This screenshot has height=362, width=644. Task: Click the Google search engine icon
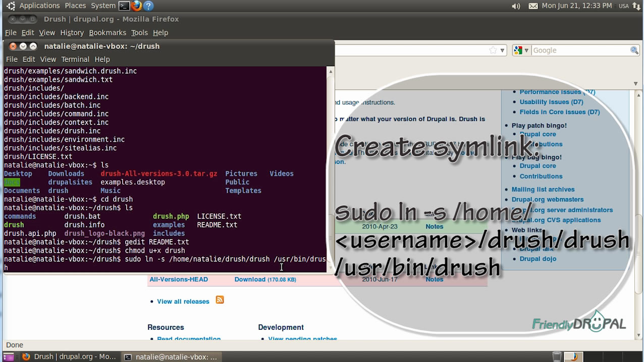pyautogui.click(x=518, y=50)
